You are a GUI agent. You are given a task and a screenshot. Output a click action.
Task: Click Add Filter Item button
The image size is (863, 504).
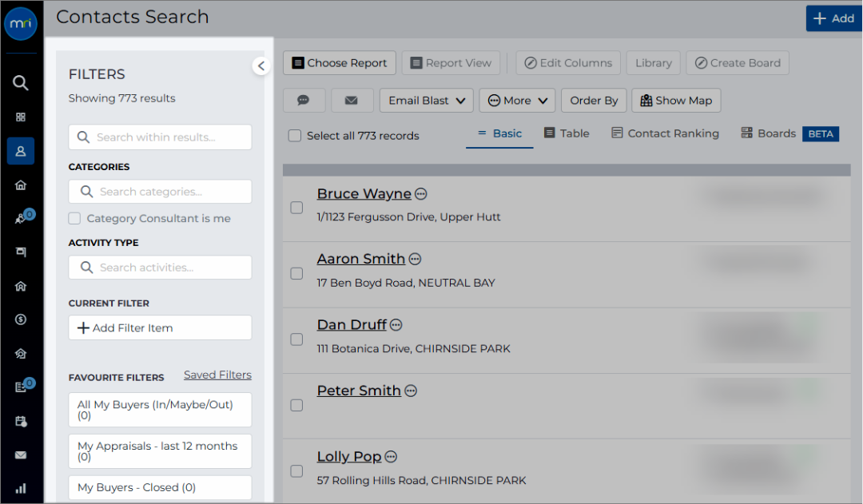pyautogui.click(x=160, y=328)
